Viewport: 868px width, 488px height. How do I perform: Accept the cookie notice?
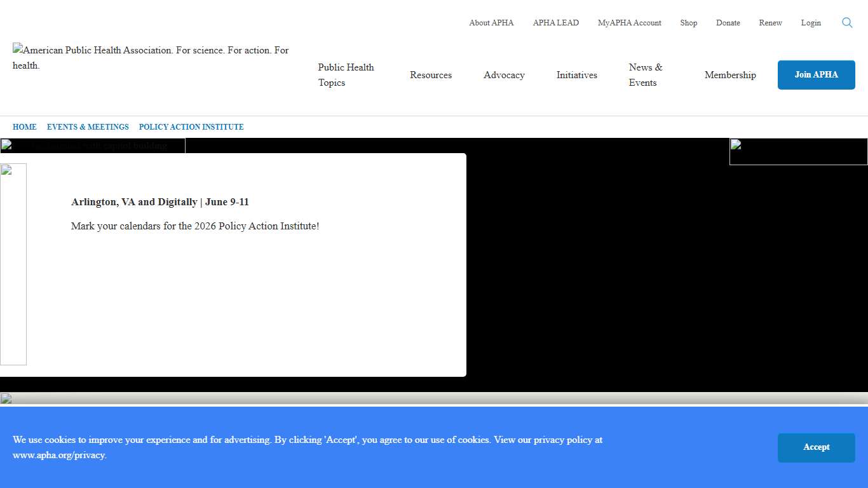click(x=816, y=447)
